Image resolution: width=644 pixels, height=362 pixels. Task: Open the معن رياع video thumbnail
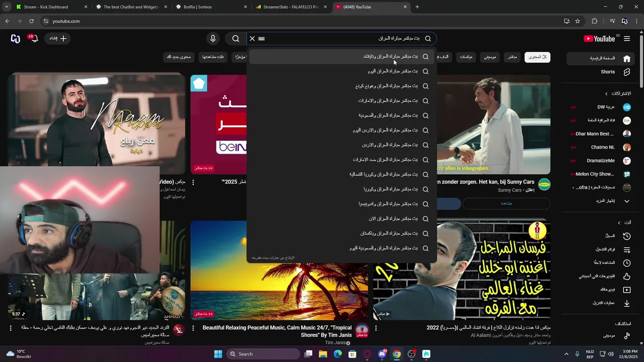tap(97, 121)
